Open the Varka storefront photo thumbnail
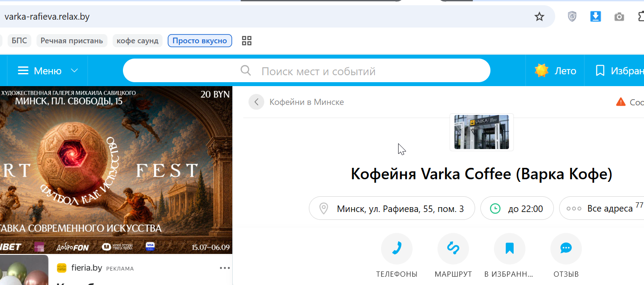This screenshot has width=644, height=285. [x=481, y=132]
